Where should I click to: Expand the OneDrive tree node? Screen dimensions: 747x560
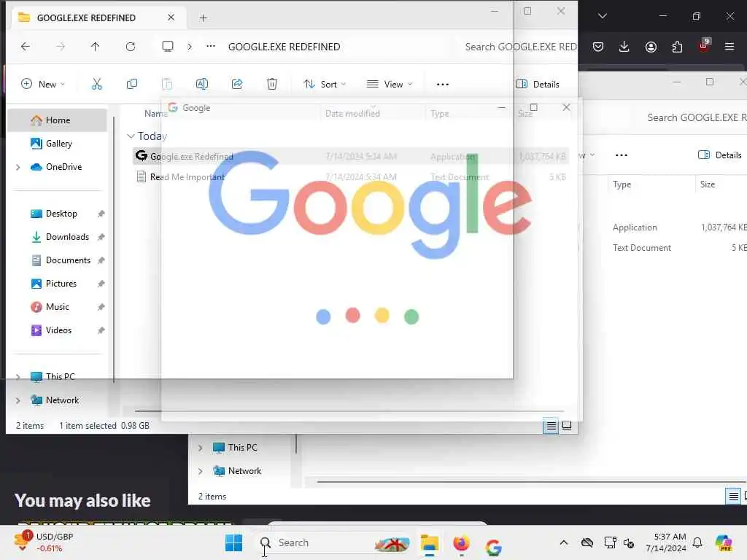[x=18, y=167]
